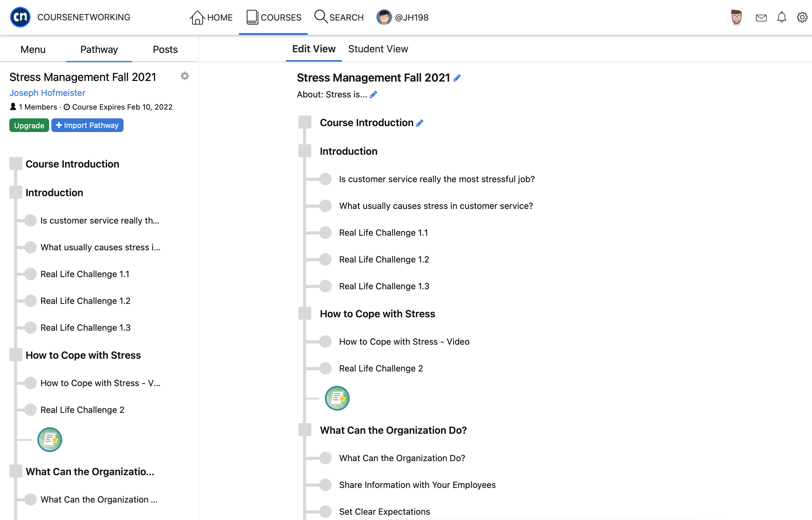This screenshot has height=520, width=812.
Task: Switch to the Posts tab
Action: (165, 49)
